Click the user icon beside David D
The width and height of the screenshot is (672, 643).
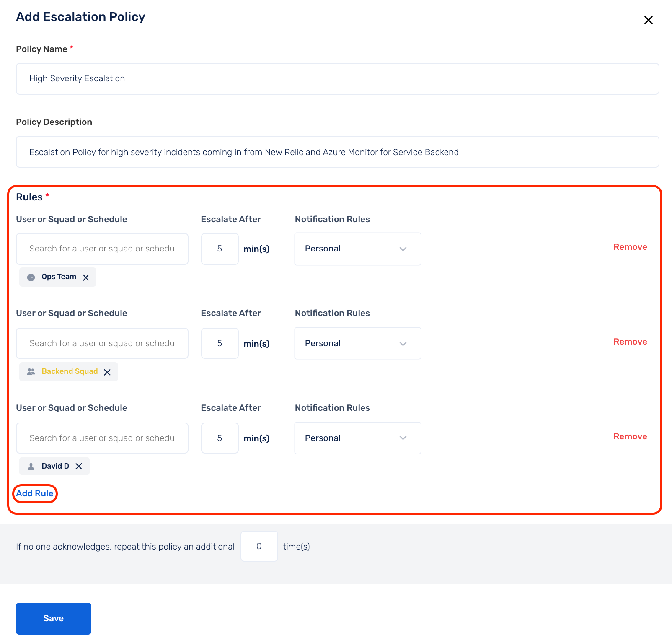31,467
